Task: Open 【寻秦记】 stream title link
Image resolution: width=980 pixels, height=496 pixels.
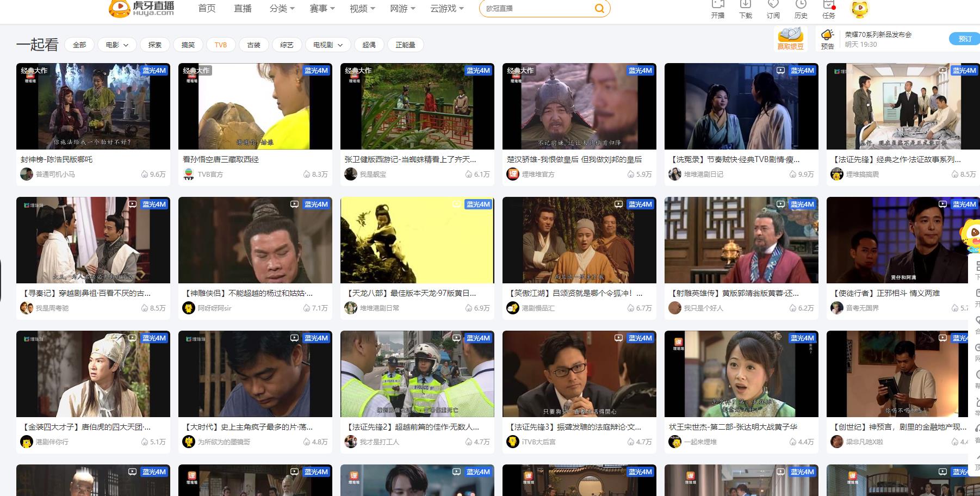Action: pos(85,293)
